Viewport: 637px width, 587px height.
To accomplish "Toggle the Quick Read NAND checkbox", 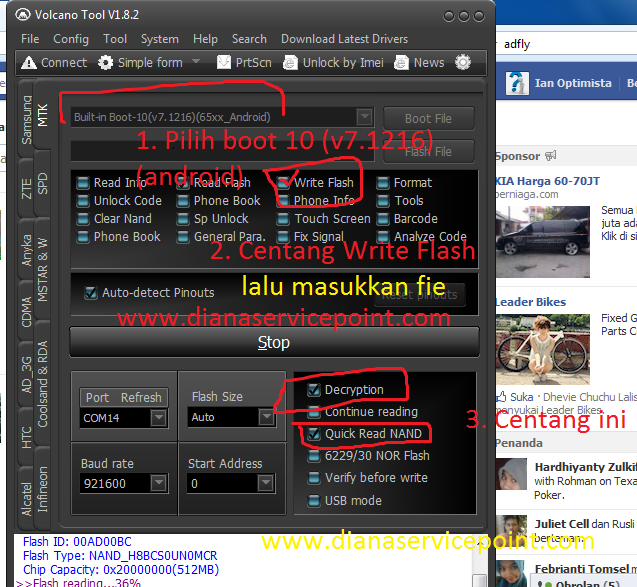I will point(314,434).
